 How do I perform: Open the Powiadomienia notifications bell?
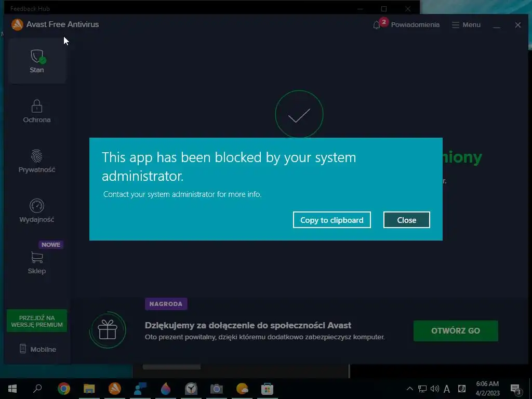[x=406, y=25]
